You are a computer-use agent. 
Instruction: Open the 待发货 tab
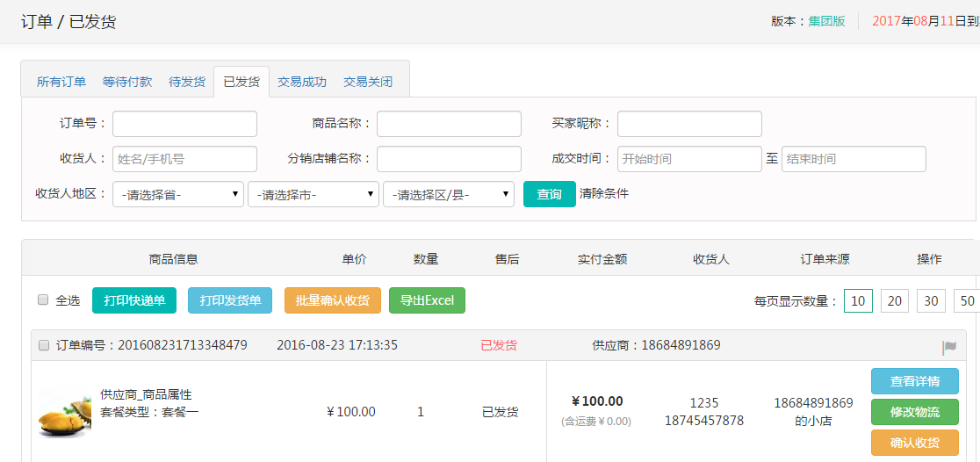(x=187, y=82)
